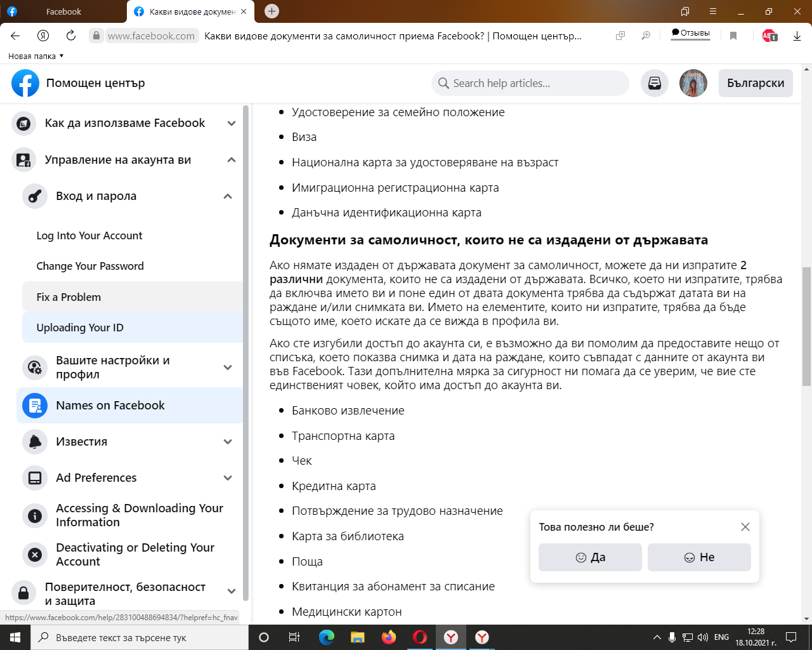Click the X icon for Deactivating Account
Viewport: 812px width, 650px height.
click(35, 555)
